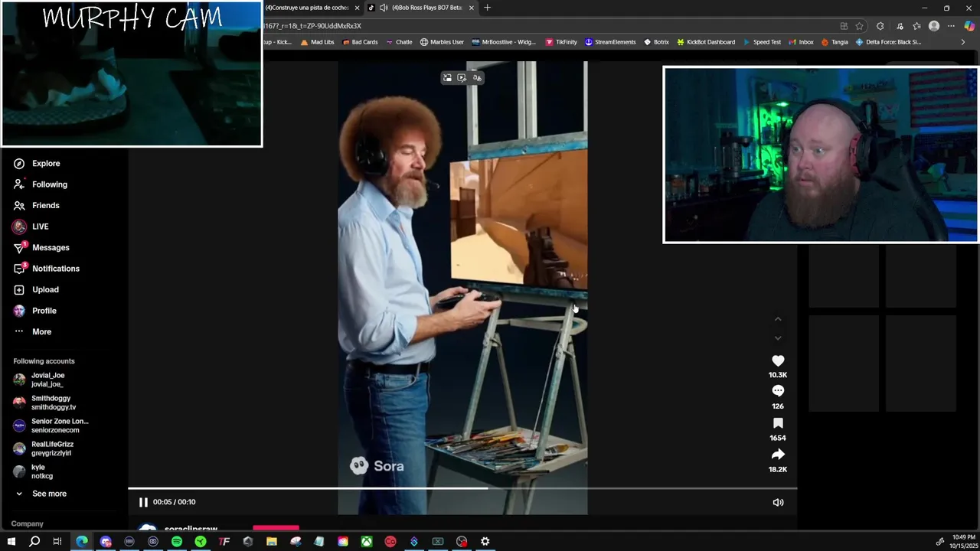This screenshot has height=551, width=980.
Task: Like the video with the heart icon
Action: [x=778, y=360]
